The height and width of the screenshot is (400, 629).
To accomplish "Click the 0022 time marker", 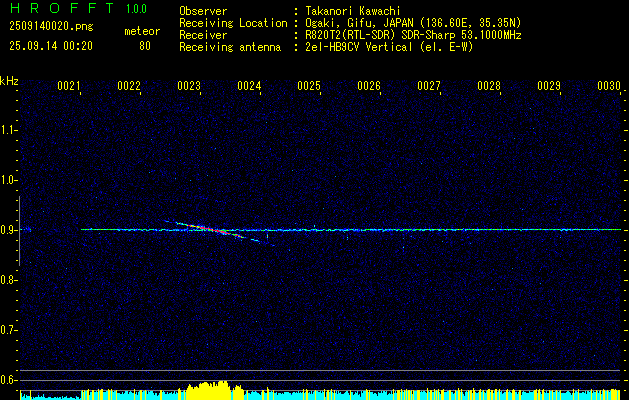I will click(129, 86).
